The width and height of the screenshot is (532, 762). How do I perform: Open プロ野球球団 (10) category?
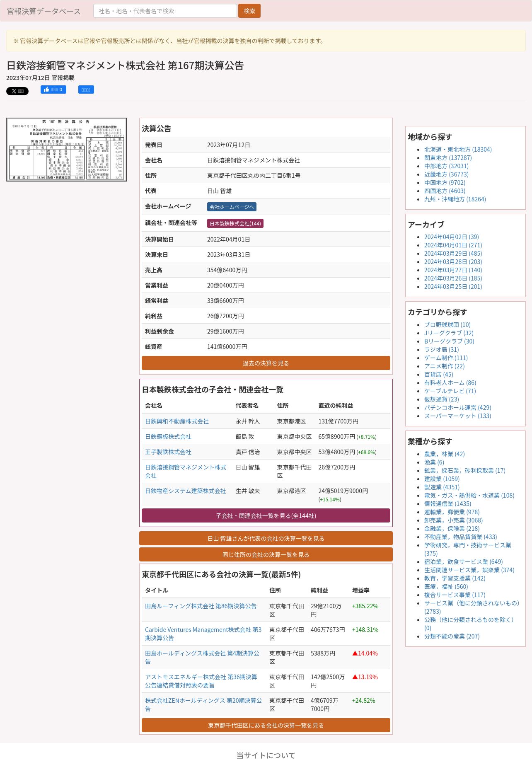447,325
